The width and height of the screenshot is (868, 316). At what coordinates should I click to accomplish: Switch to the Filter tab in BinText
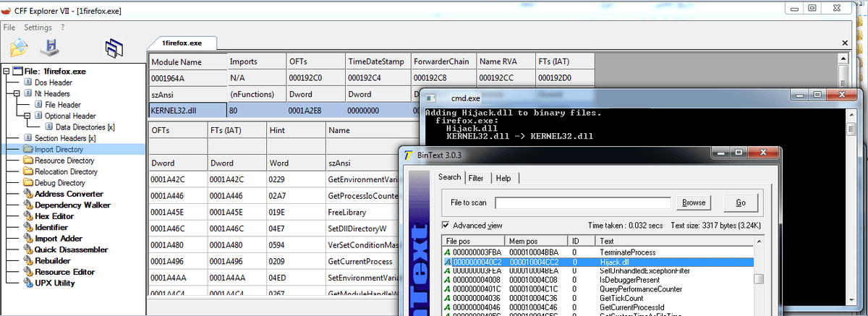475,178
